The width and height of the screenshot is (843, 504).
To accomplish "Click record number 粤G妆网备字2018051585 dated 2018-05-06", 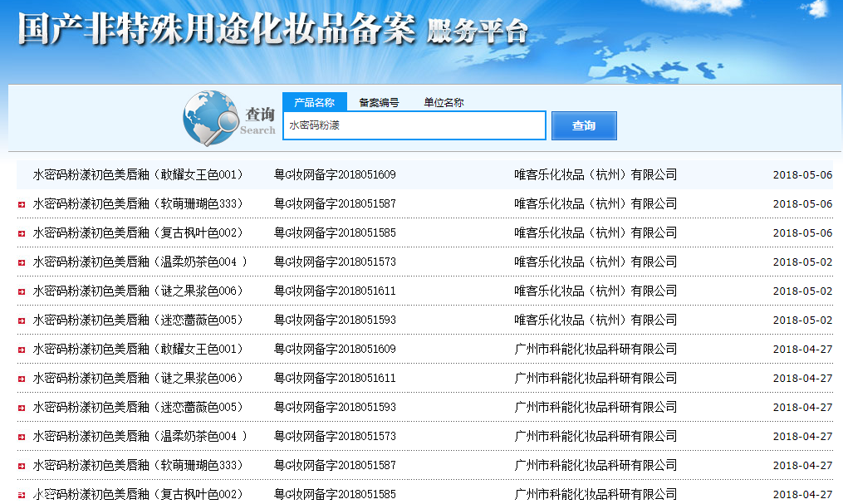I will 335,233.
